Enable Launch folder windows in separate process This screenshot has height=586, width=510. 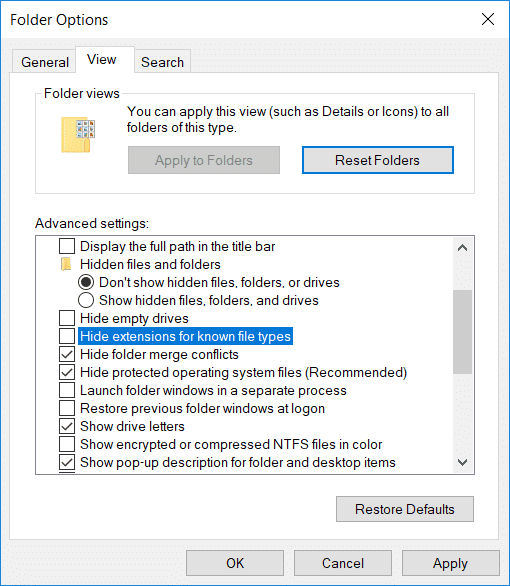(67, 390)
